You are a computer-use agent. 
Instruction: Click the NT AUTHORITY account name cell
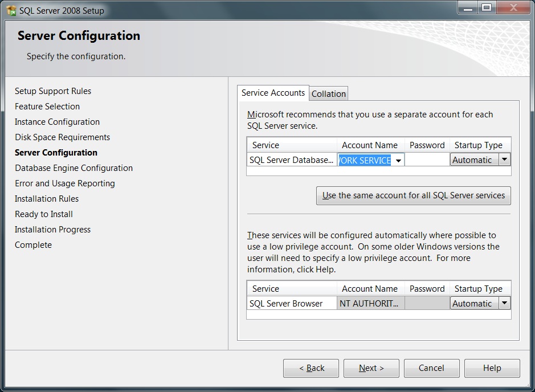(370, 304)
